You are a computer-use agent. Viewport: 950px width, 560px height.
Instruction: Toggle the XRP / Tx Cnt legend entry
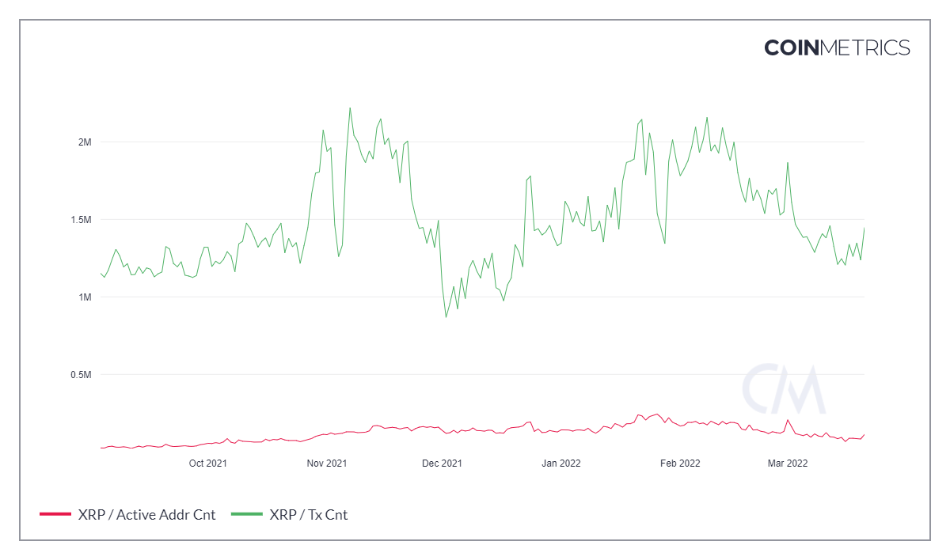(x=308, y=515)
